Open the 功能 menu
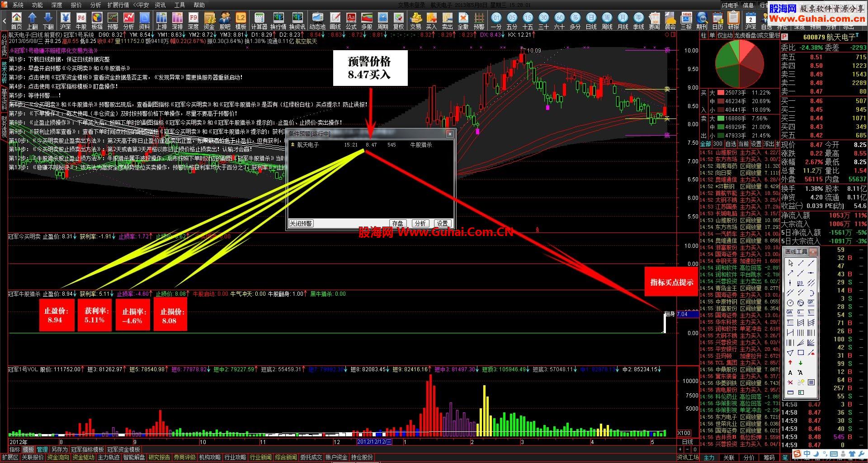 pyautogui.click(x=38, y=5)
